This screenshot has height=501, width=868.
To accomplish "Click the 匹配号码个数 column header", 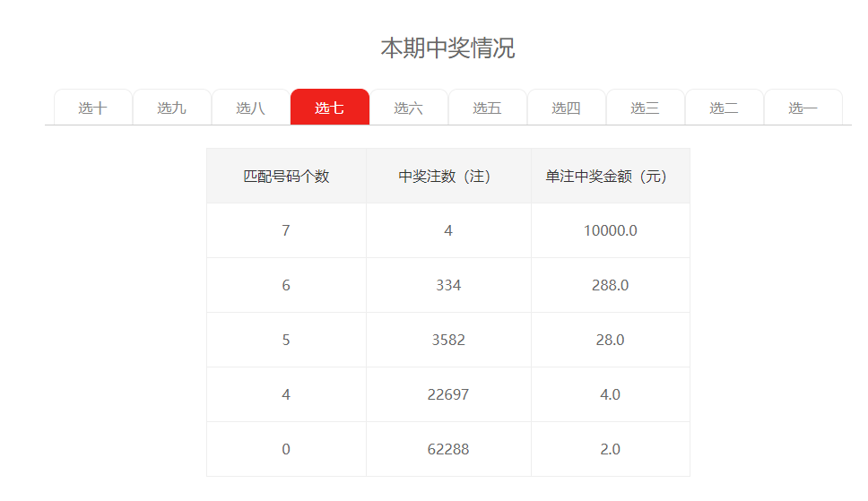I will coord(286,177).
